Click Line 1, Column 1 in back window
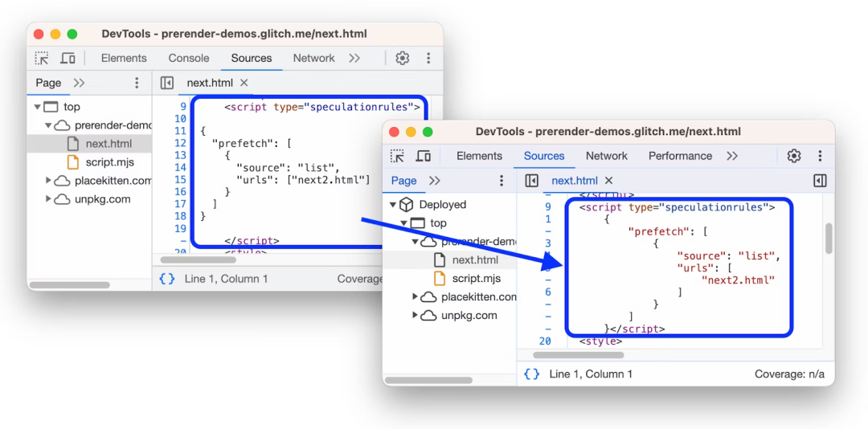Image resolution: width=868 pixels, height=429 pixels. point(226,279)
